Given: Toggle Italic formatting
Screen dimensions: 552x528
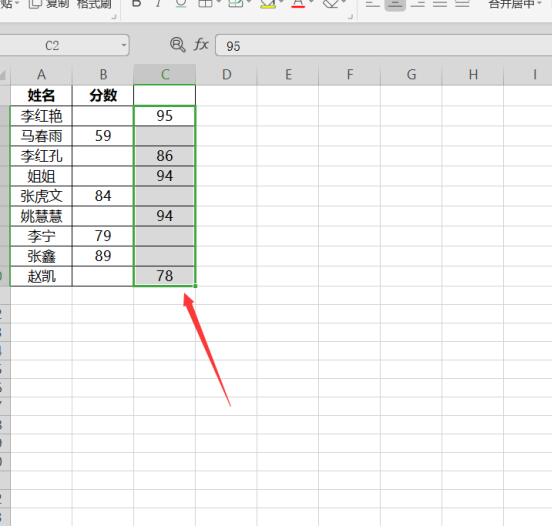Looking at the screenshot, I should (158, 3).
